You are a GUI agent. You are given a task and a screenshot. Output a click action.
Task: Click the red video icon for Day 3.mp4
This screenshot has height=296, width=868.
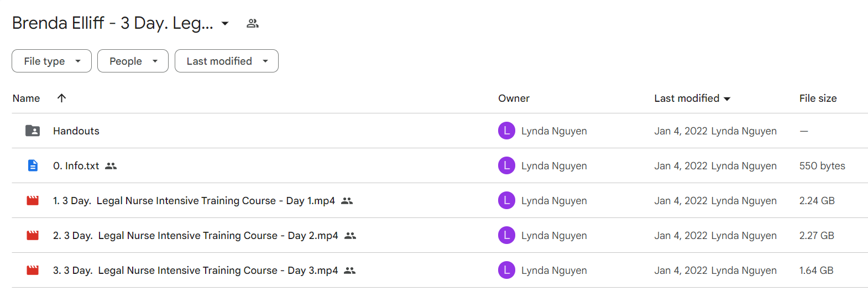point(33,270)
